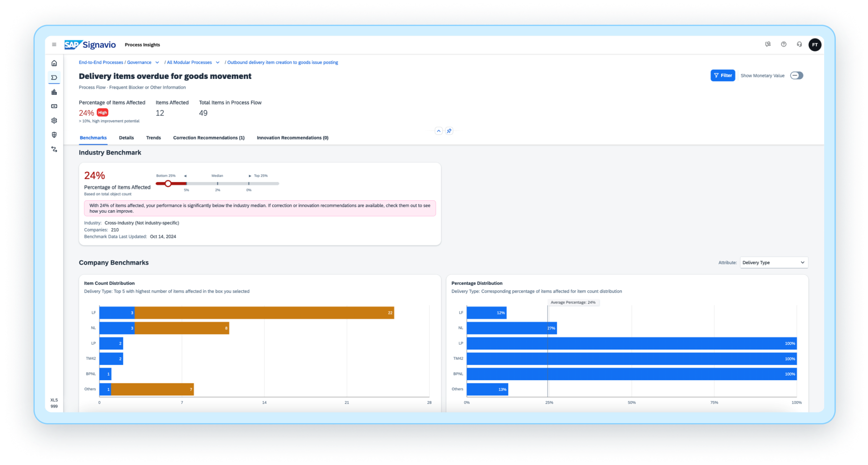
Task: Click the industry benchmark slider handle
Action: (168, 183)
